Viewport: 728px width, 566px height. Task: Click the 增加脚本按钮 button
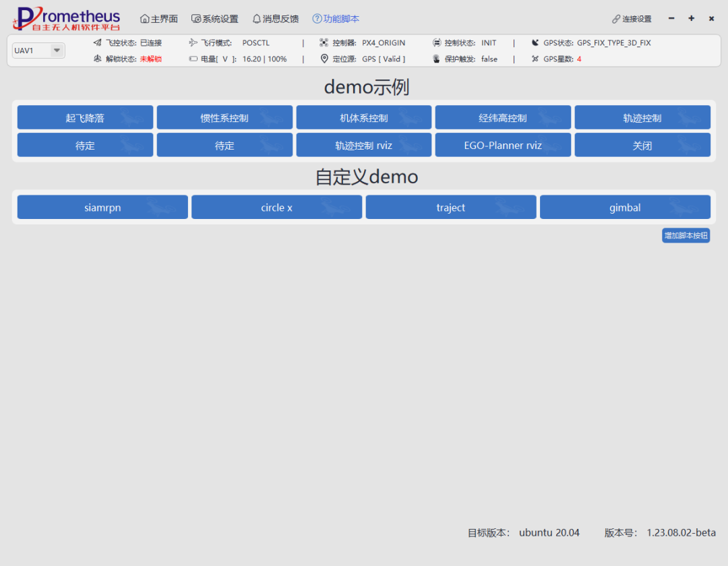(686, 235)
